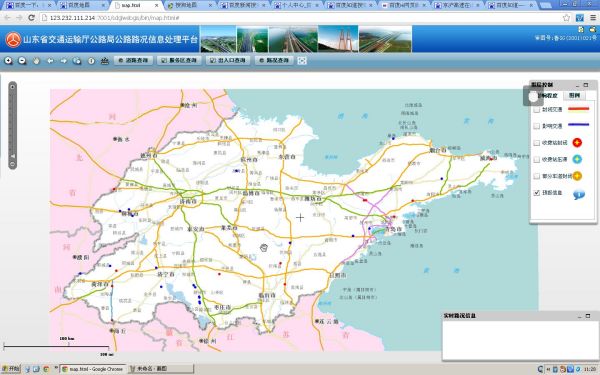Image resolution: width=600 pixels, height=375 pixels.
Task: Select the zoom in magnifier tool
Action: coord(8,61)
